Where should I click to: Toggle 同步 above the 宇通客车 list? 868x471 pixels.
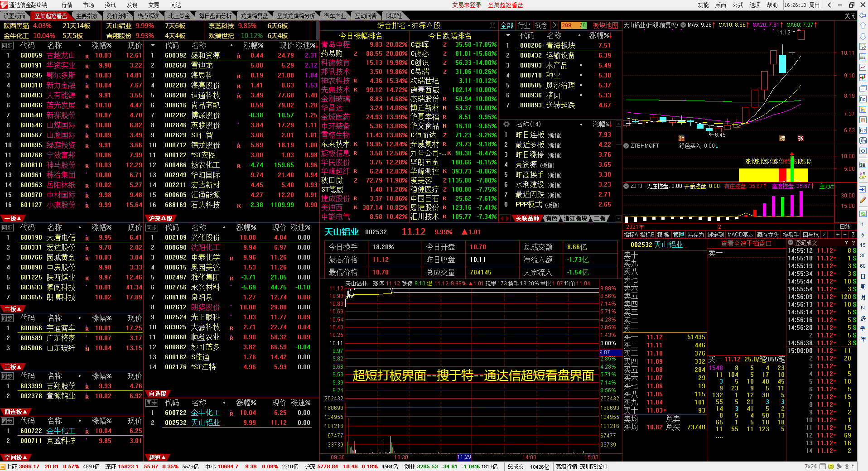tap(7, 318)
